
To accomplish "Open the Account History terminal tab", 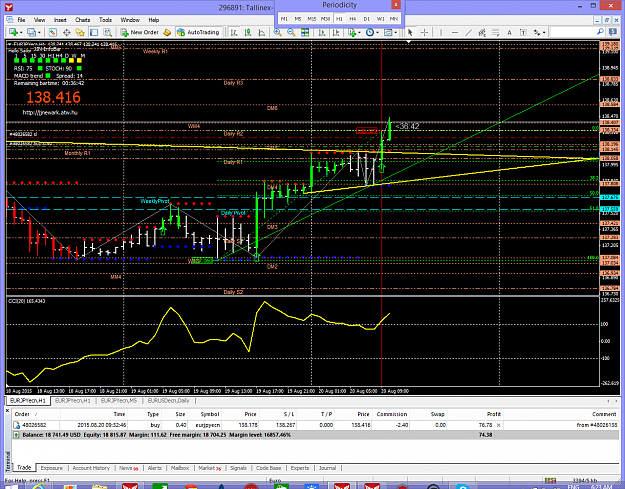I will point(91,468).
